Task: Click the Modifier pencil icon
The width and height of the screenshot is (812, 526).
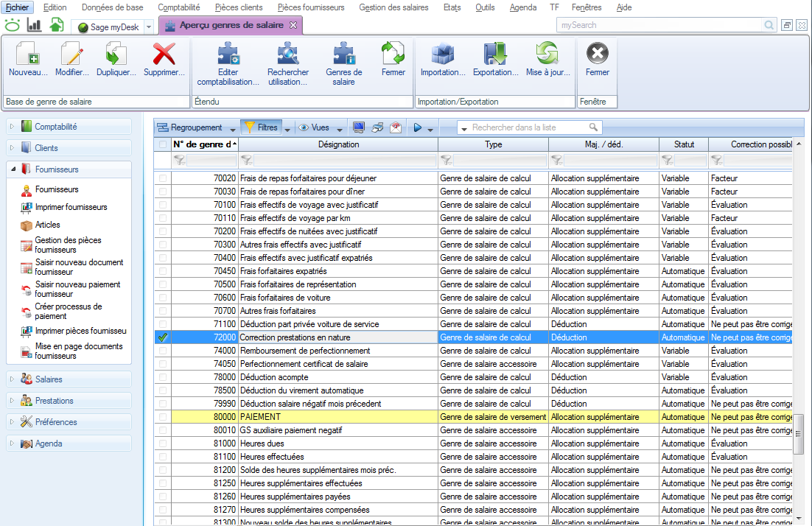Action: pyautogui.click(x=71, y=56)
